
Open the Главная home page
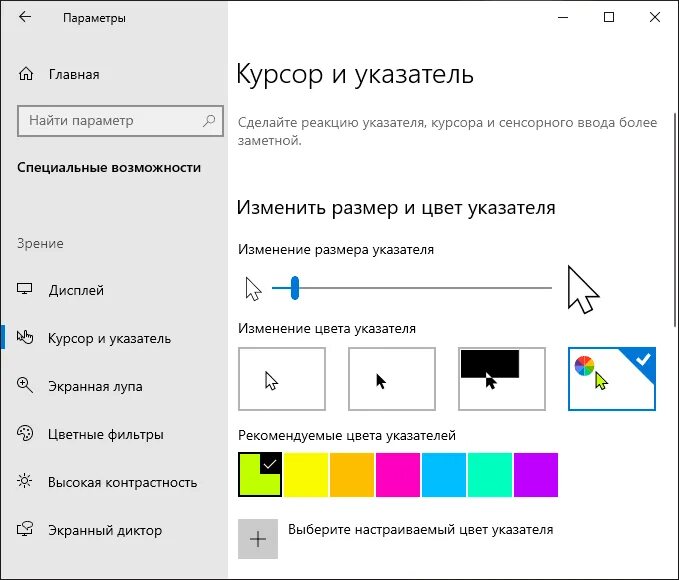pos(114,75)
